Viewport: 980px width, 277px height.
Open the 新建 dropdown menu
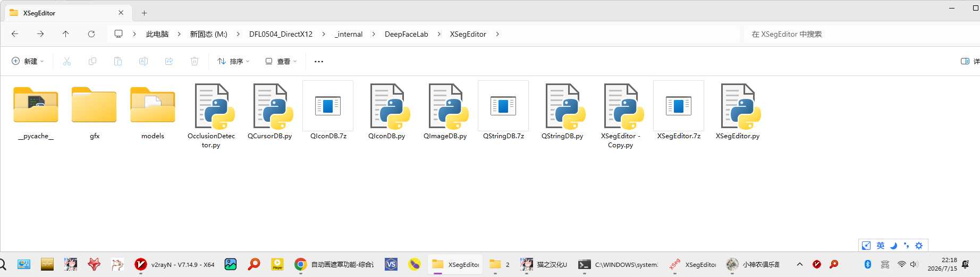coord(28,61)
